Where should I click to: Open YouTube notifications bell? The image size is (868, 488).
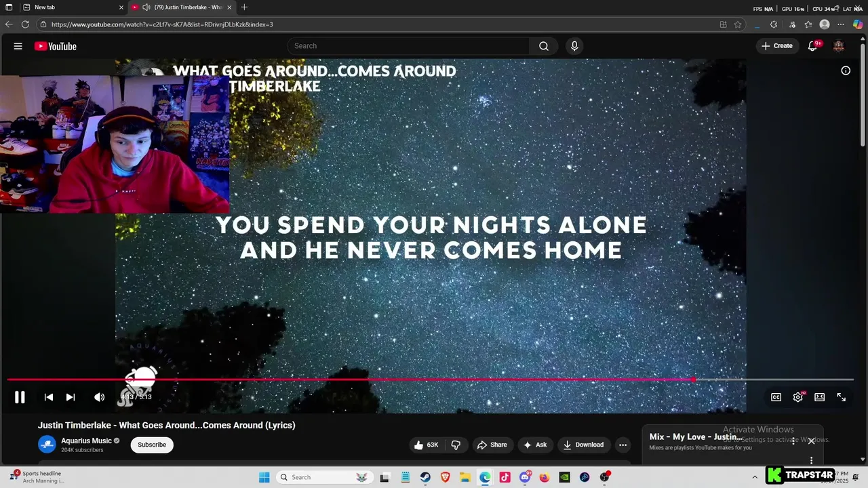tap(812, 46)
